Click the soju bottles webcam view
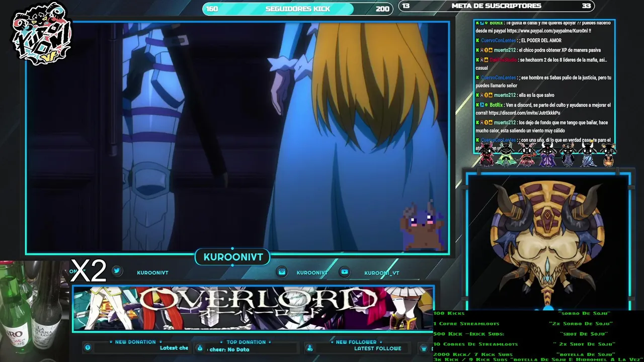644x362 pixels. pyautogui.click(x=34, y=311)
